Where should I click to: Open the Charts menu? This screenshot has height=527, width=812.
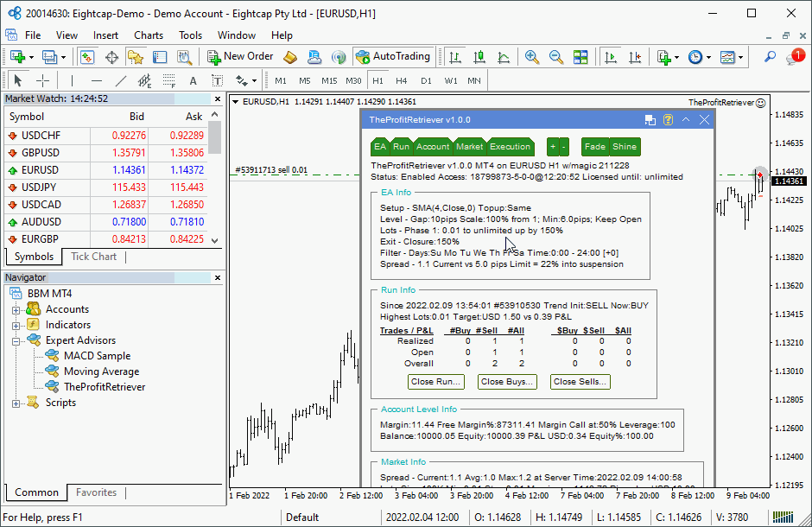coord(149,35)
